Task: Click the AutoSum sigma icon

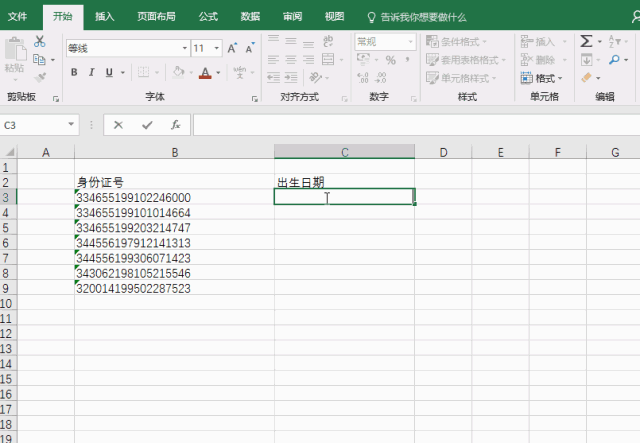Action: click(587, 41)
